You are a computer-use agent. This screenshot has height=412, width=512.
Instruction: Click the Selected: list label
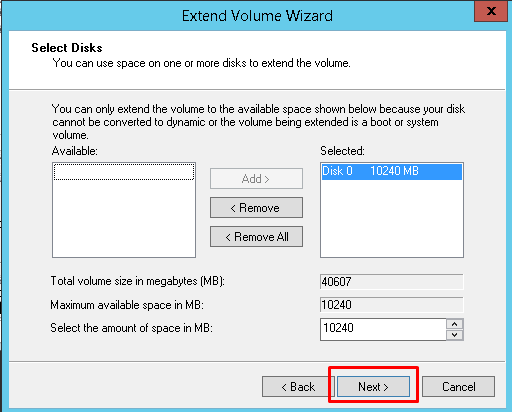click(342, 151)
